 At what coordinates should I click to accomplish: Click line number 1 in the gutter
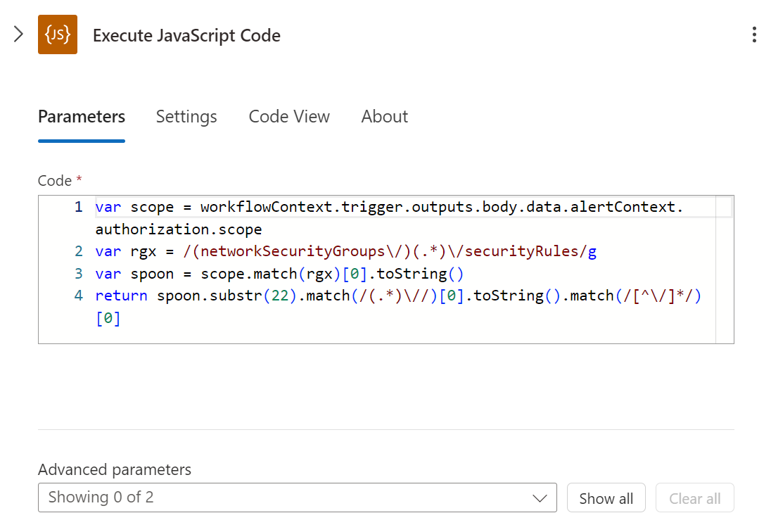click(78, 208)
